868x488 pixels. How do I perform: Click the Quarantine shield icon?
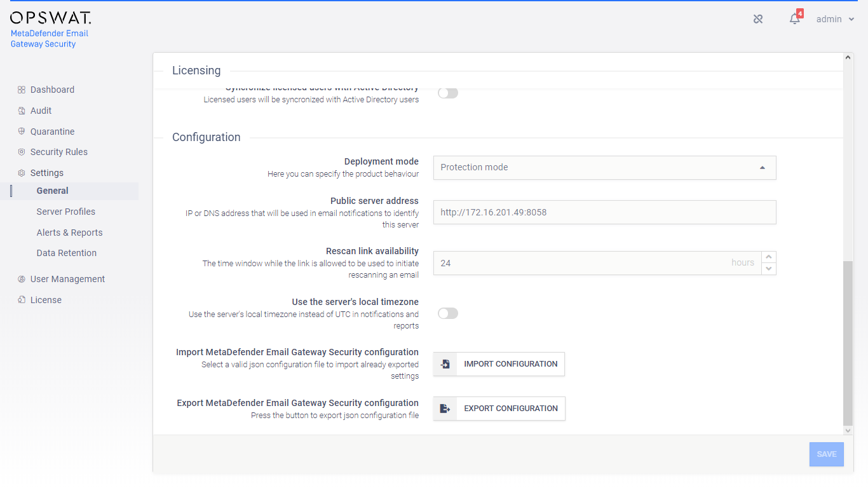(x=22, y=132)
